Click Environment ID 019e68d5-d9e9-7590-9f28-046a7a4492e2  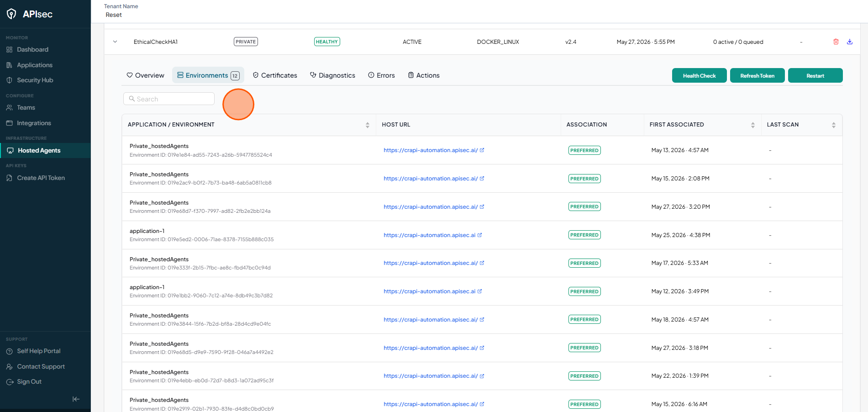201,352
